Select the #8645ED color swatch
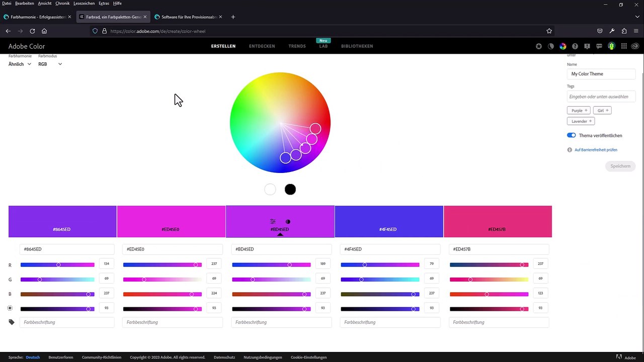 [x=62, y=221]
